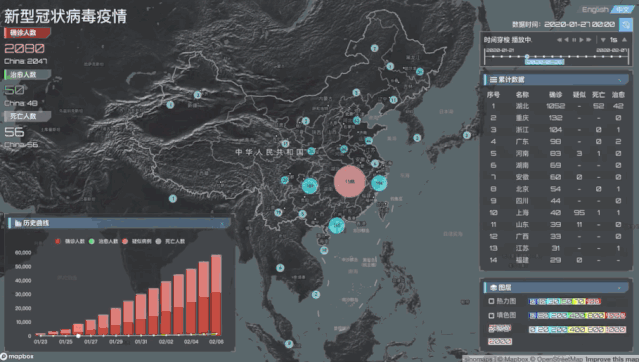The height and width of the screenshot is (362, 639).
Task: Click the list icon in the 累计数据 header
Action: click(x=493, y=80)
